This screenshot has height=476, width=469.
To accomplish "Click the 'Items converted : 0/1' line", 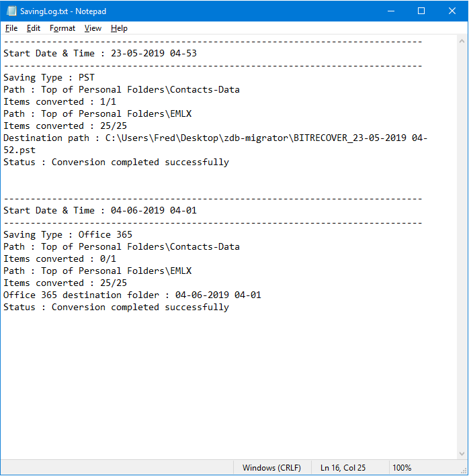I will pyautogui.click(x=60, y=259).
